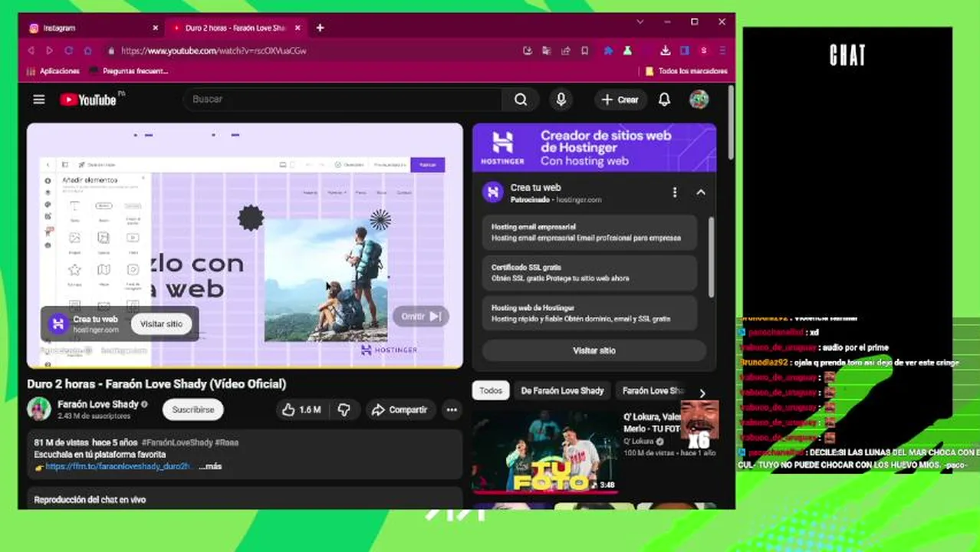This screenshot has width=980, height=552.
Task: Open the account avatar menu
Action: point(699,100)
